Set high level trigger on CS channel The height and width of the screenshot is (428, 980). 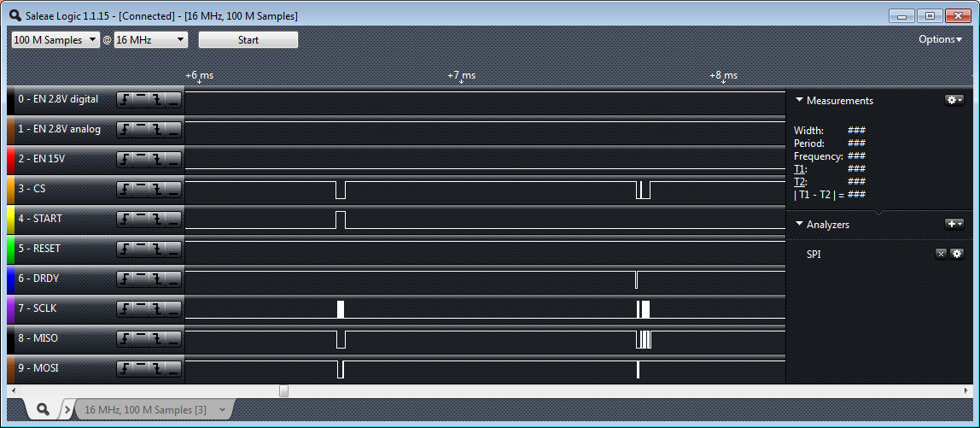point(141,189)
